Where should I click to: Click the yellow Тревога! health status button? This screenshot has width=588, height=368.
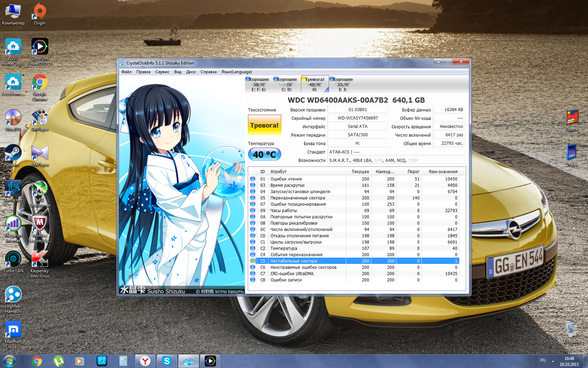pyautogui.click(x=265, y=125)
